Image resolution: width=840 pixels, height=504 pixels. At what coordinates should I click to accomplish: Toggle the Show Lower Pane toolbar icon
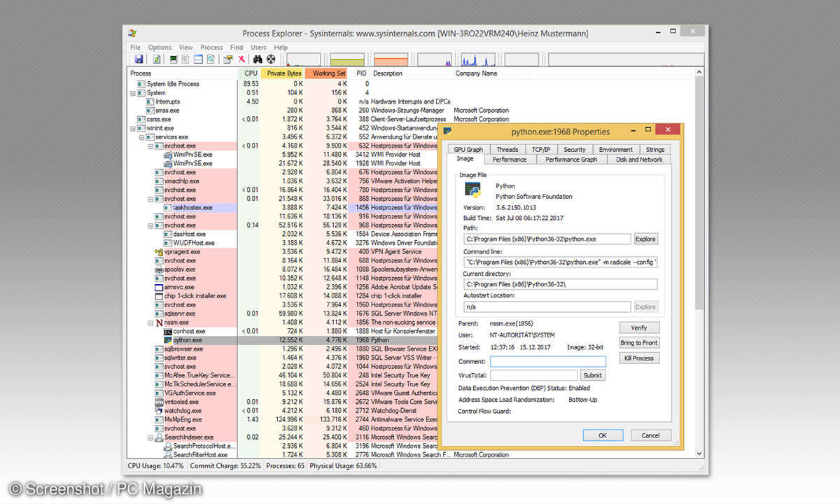pos(198,59)
